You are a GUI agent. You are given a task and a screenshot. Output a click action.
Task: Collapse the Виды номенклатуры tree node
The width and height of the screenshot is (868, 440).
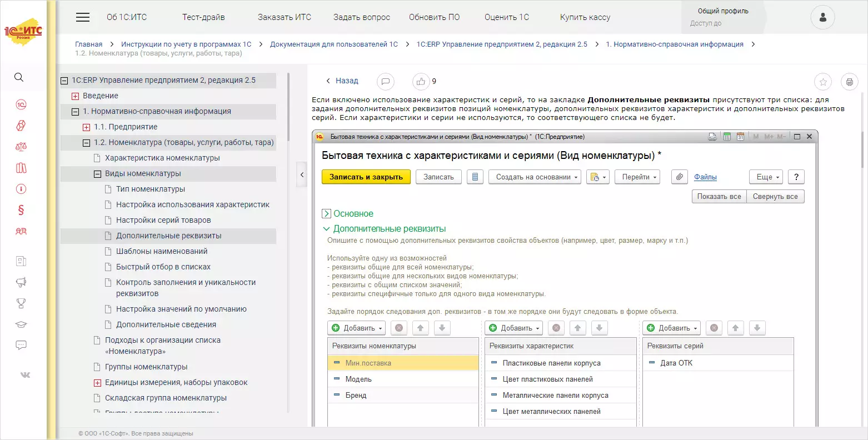tap(97, 174)
